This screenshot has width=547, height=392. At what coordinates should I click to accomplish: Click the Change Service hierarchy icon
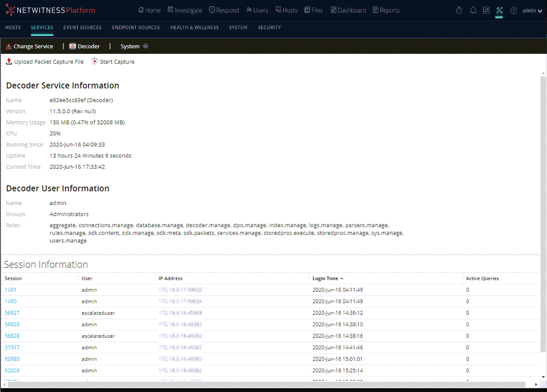click(x=9, y=46)
